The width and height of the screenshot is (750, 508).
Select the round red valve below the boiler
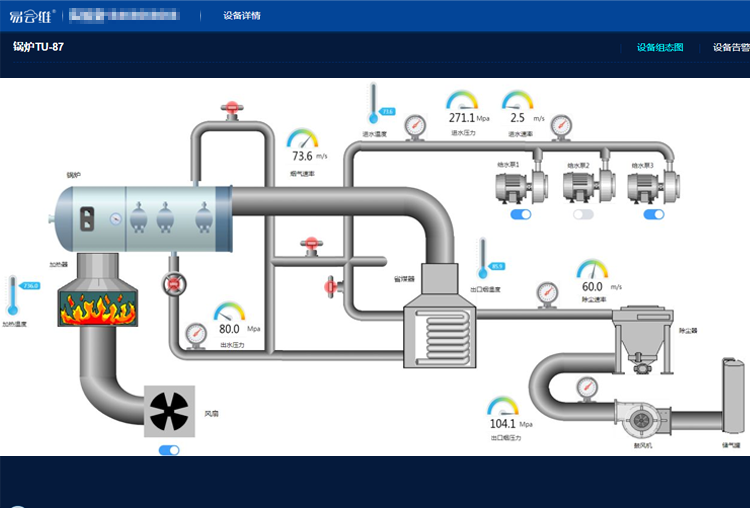click(x=176, y=283)
